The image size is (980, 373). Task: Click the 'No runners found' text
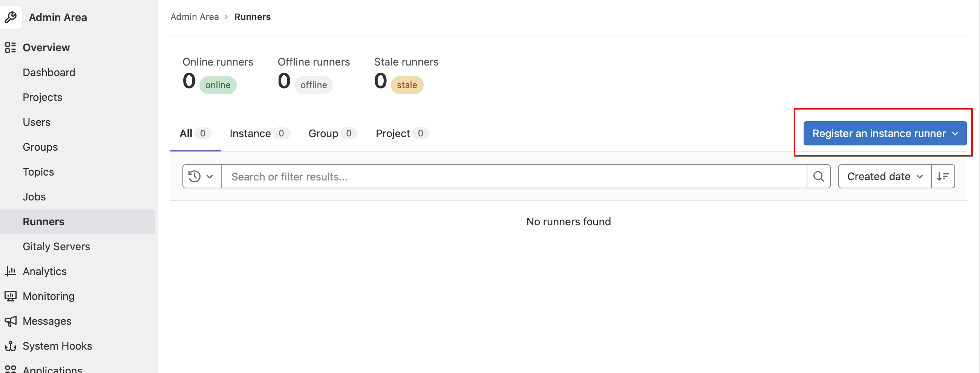(x=568, y=221)
